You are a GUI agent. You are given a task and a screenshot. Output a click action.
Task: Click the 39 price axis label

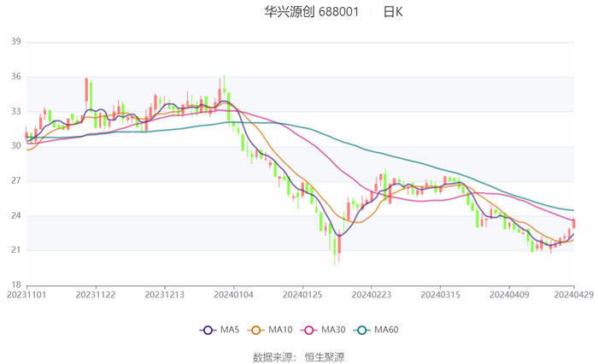(16, 42)
